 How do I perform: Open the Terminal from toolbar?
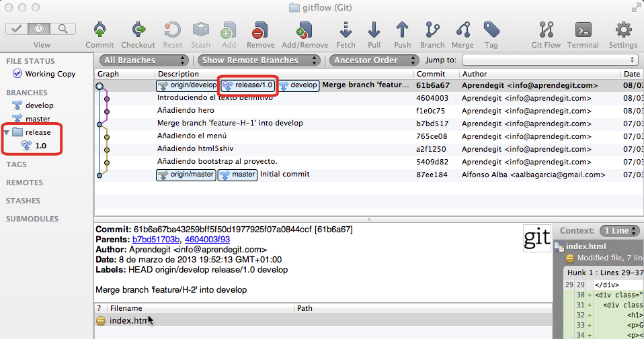tap(583, 30)
